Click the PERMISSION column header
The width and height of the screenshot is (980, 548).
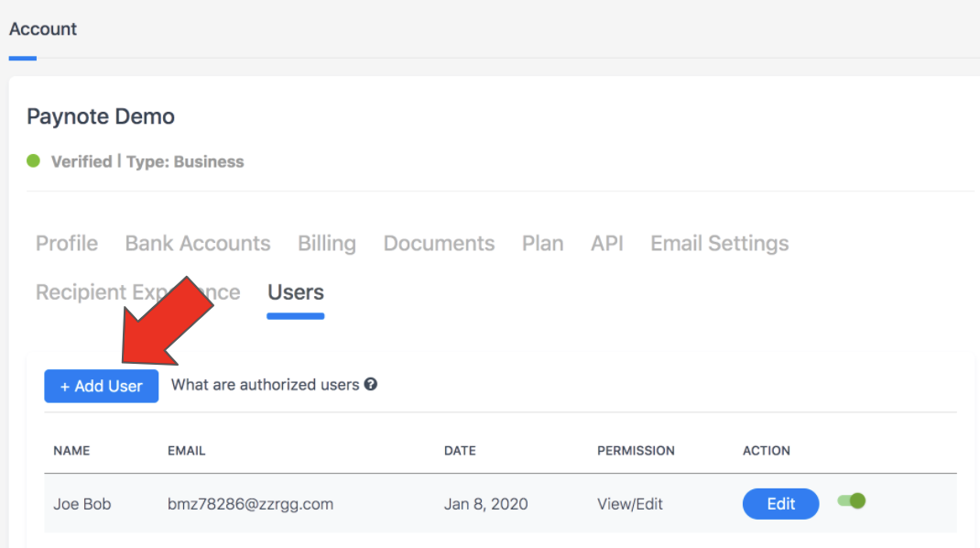pos(636,451)
